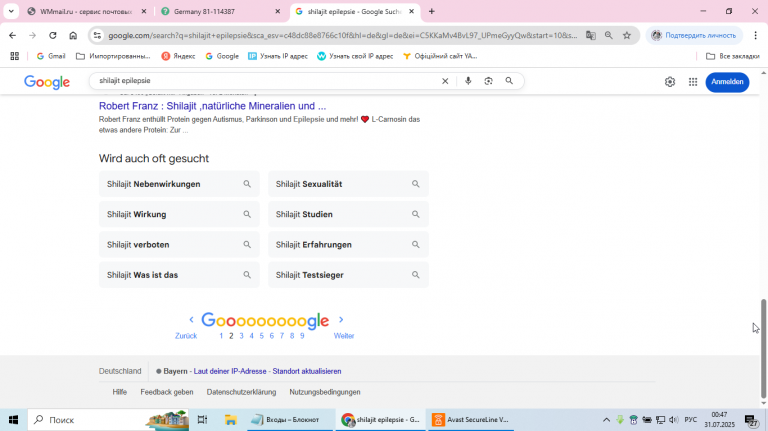The width and height of the screenshot is (768, 431).
Task: Click Standort aktualisieren link
Action: [x=307, y=371]
